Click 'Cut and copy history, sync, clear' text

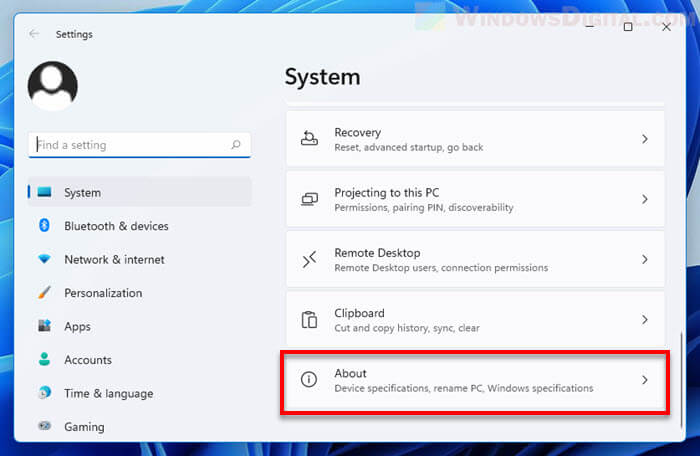(407, 328)
